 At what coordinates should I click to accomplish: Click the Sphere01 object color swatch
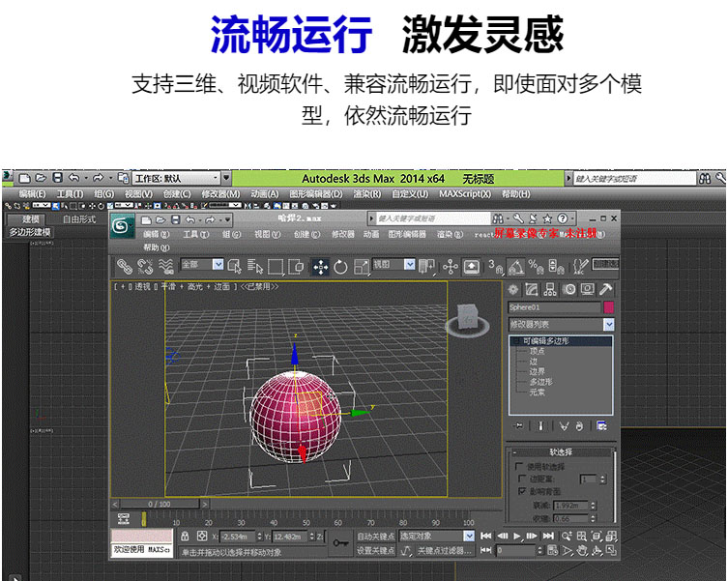[x=608, y=307]
